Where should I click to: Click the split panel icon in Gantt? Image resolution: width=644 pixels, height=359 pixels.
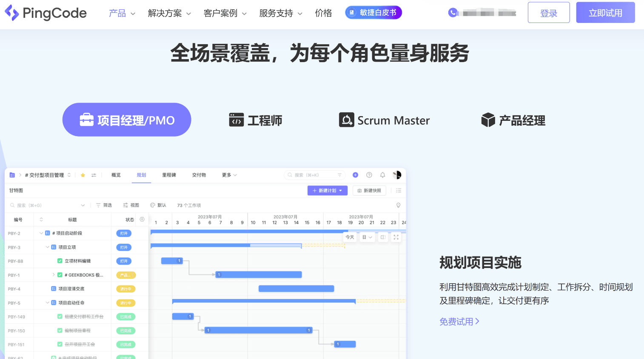click(x=383, y=237)
